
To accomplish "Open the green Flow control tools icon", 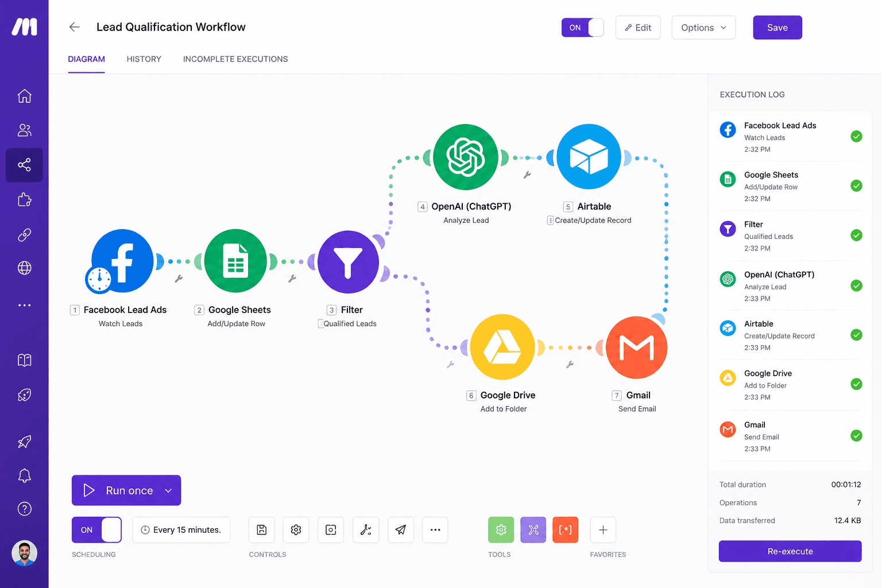I will (x=501, y=530).
